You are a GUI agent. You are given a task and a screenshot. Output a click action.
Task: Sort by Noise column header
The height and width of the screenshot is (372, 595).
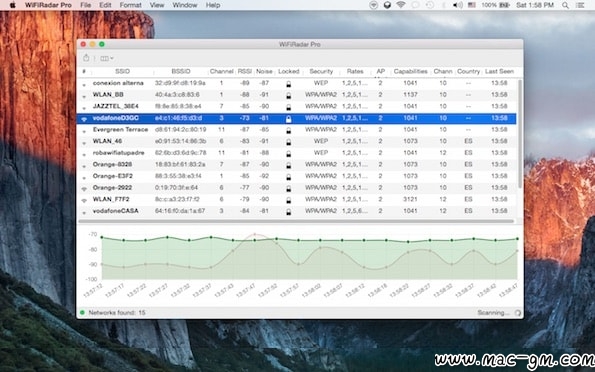[x=264, y=71]
